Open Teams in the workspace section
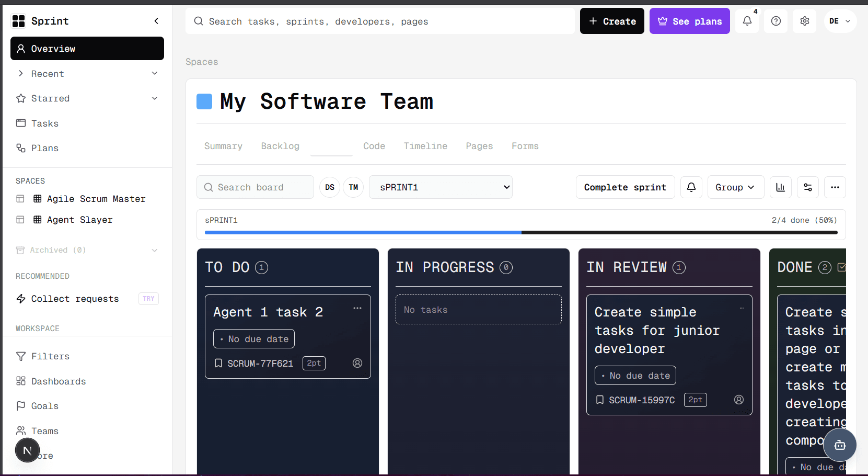Screen dimensions: 868x476 [x=87, y=431]
